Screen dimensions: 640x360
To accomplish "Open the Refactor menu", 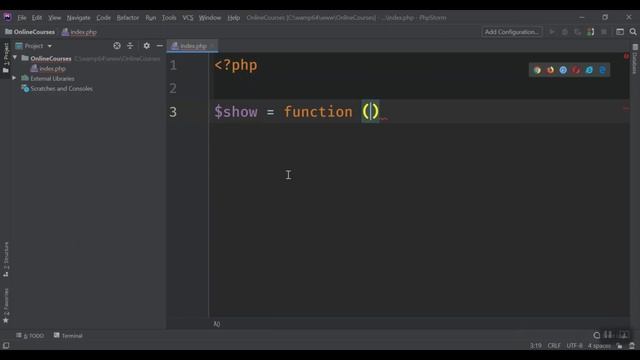I will point(128,18).
